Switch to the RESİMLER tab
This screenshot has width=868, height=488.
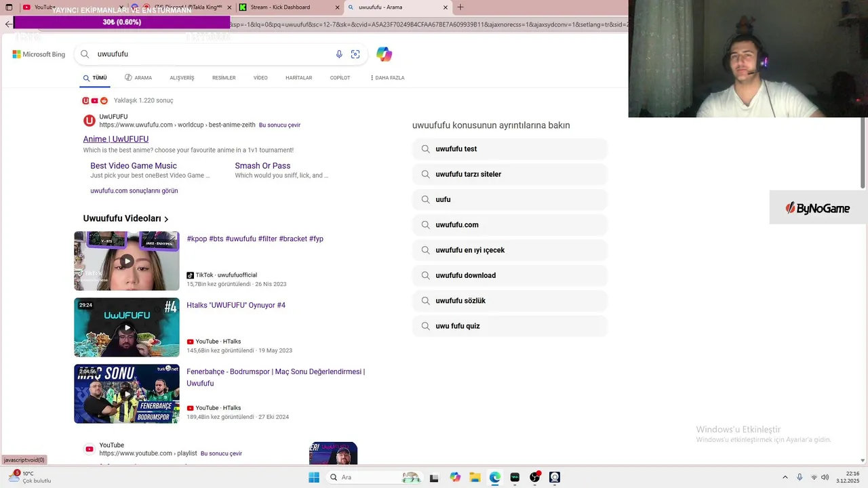pyautogui.click(x=224, y=78)
